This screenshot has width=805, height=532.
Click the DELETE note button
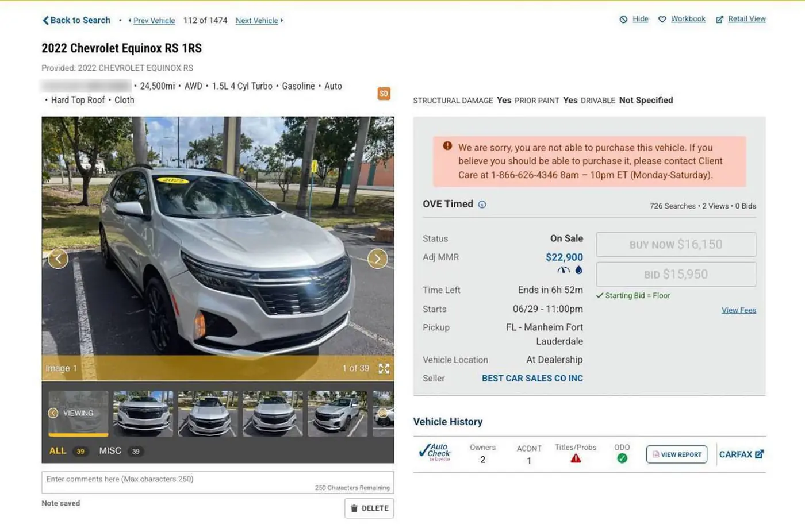369,508
